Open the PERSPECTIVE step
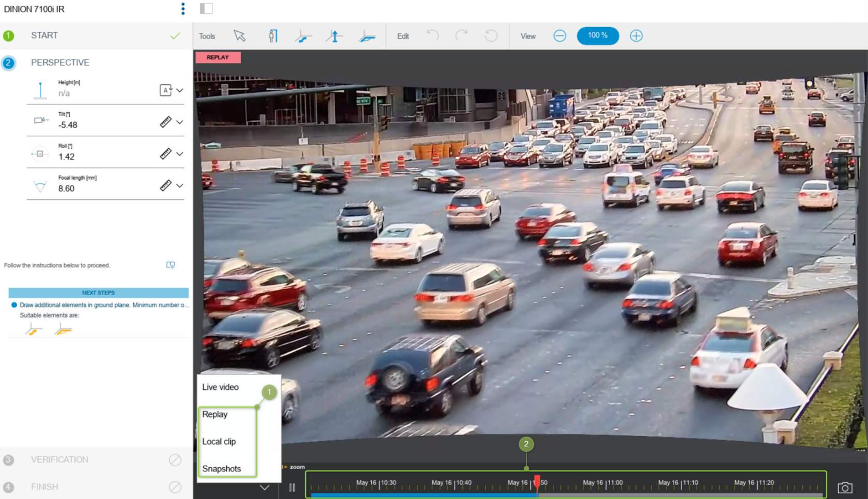 (x=60, y=62)
